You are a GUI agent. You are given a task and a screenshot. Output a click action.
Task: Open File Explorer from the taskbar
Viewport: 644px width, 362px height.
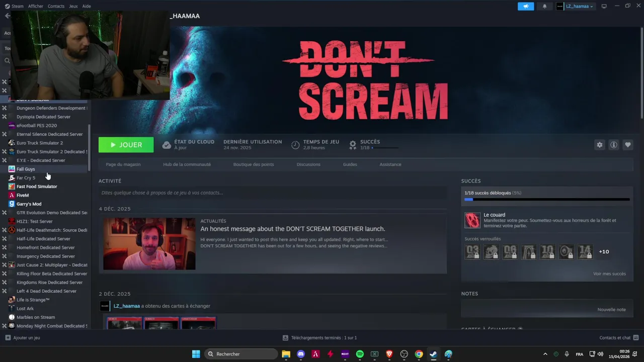point(286,354)
